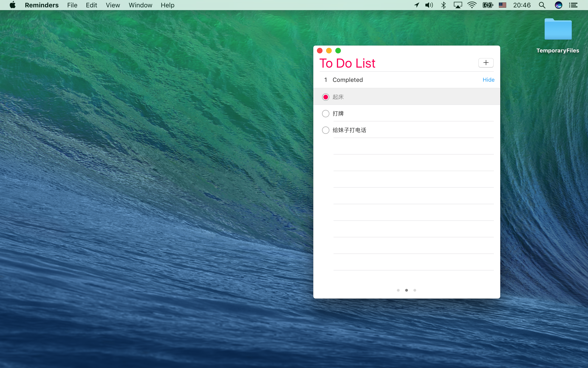Open the Wi-Fi status menu

(472, 5)
